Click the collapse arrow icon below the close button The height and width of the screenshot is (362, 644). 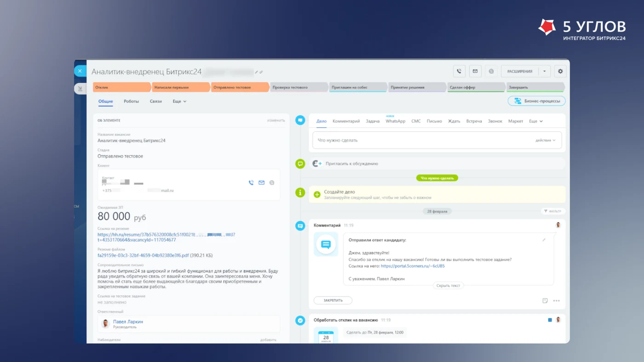click(x=80, y=89)
